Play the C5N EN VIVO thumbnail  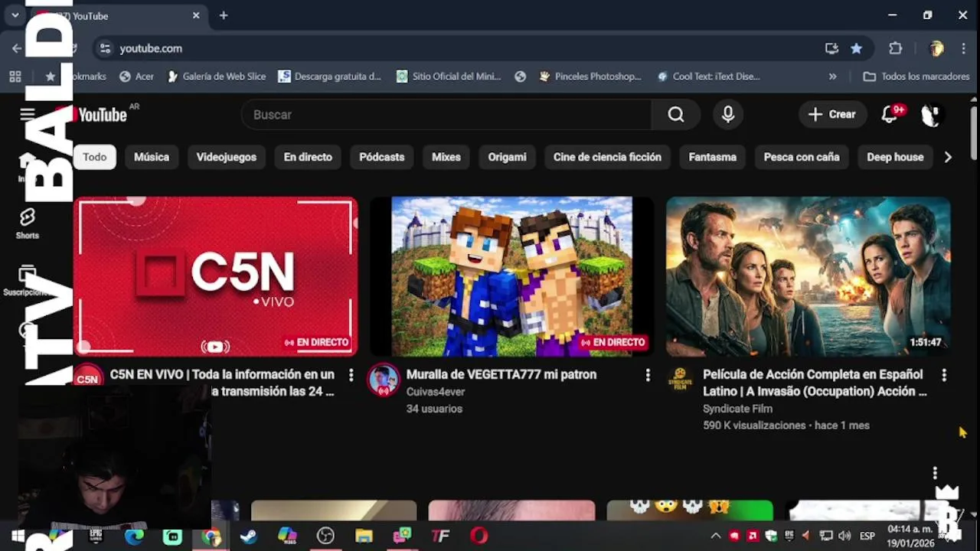[x=215, y=276]
